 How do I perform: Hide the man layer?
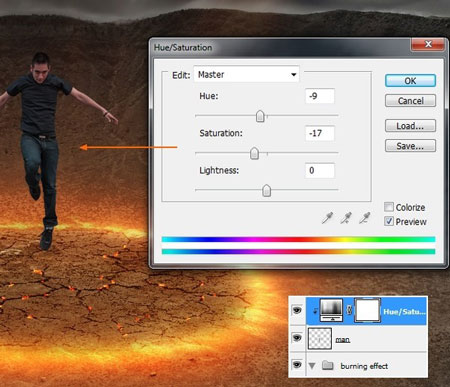point(297,338)
